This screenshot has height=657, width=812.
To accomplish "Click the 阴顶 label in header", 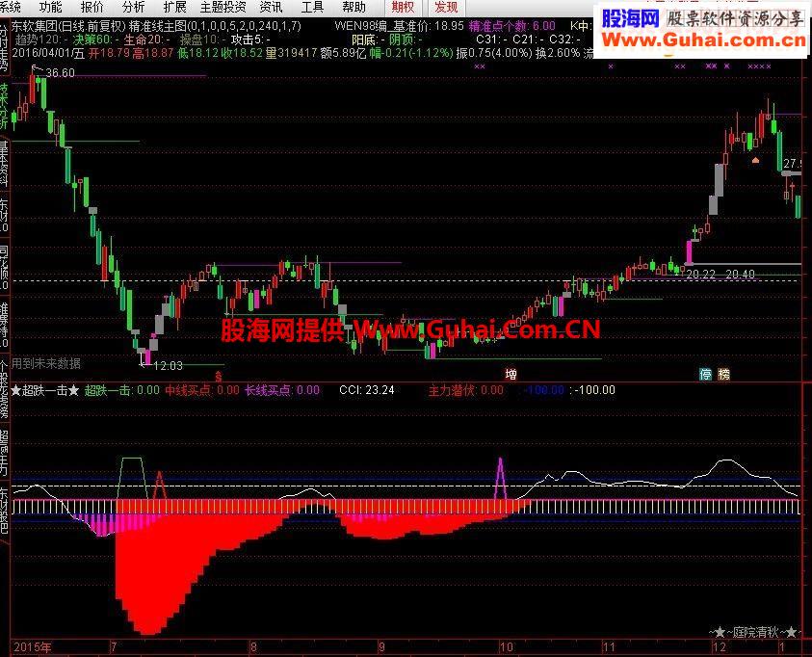I will [406, 39].
